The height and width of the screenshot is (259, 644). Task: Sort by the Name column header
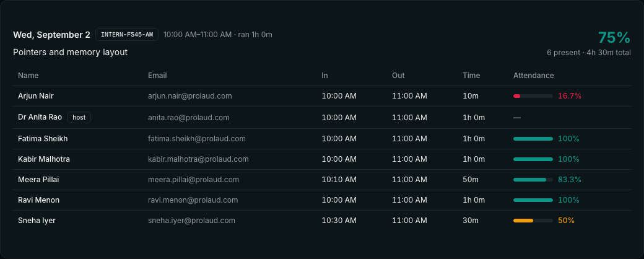click(x=28, y=76)
